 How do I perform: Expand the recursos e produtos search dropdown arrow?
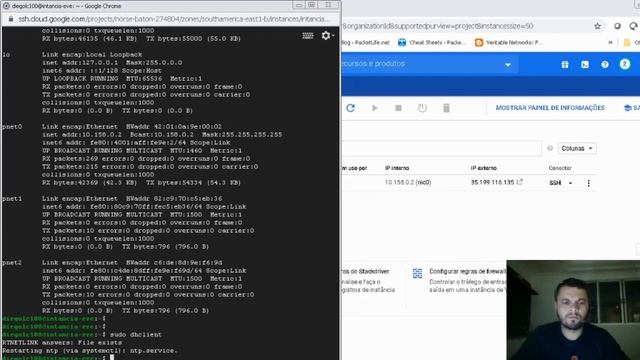tap(508, 64)
